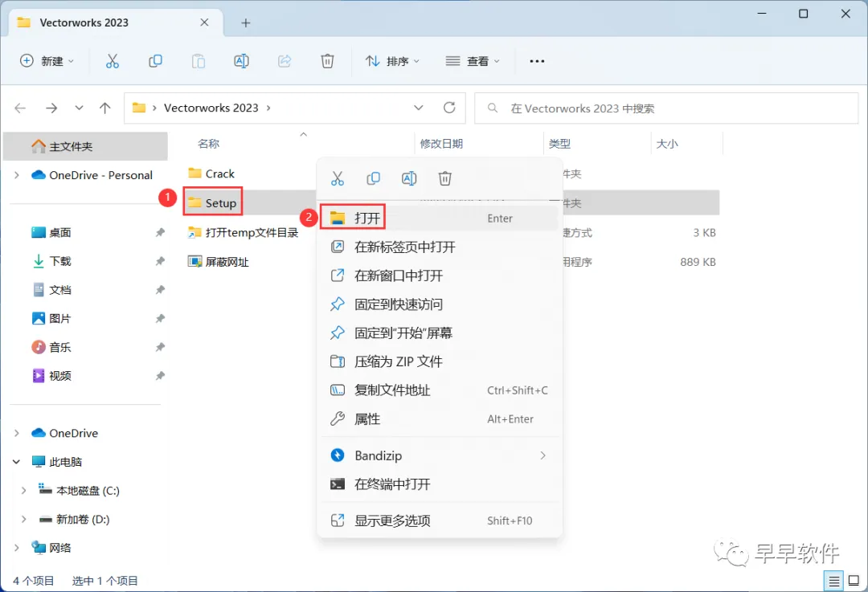Expand the OneDrive tree node

(x=17, y=433)
